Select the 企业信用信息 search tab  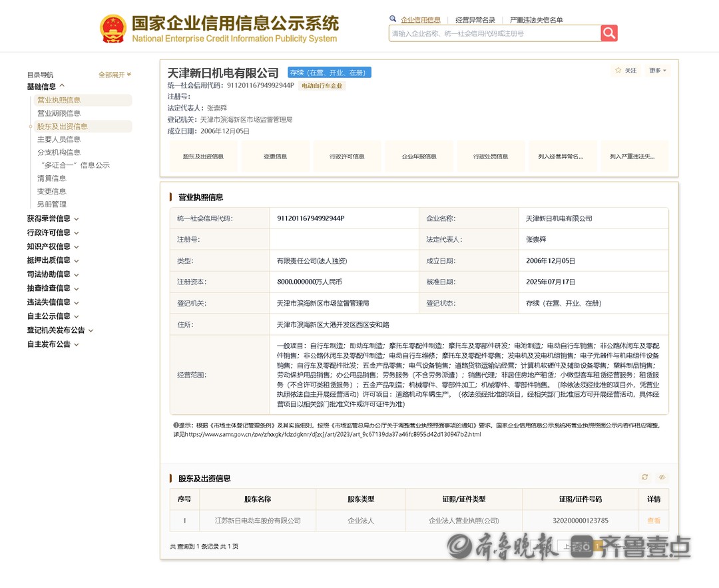tap(421, 20)
